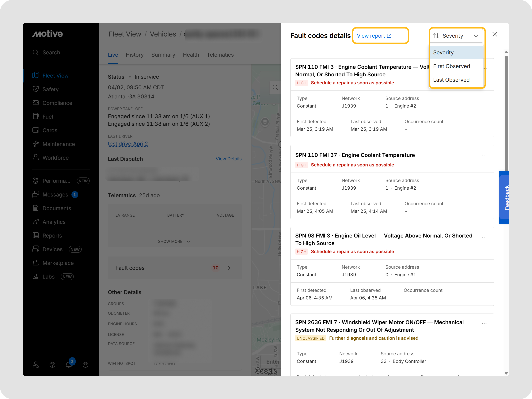The image size is (532, 399).
Task: Click the Marketplace bag icon
Action: (x=36, y=263)
